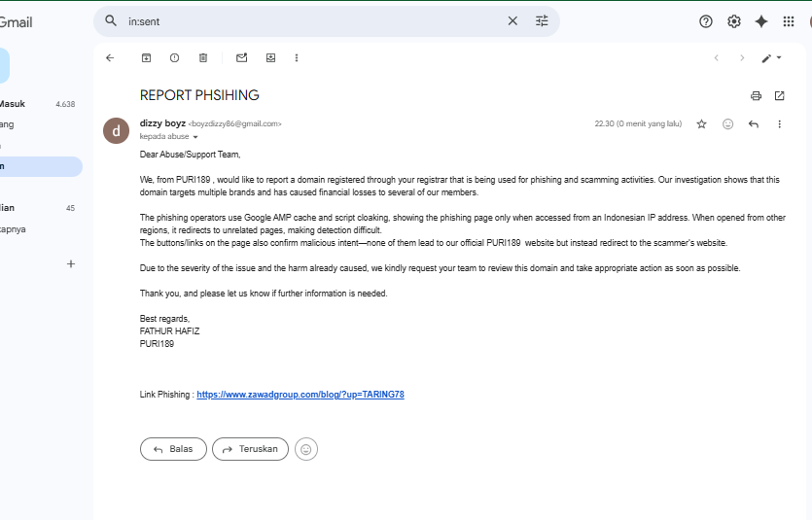Click the Gemini sparkle icon
This screenshot has width=812, height=520.
pyautogui.click(x=761, y=21)
